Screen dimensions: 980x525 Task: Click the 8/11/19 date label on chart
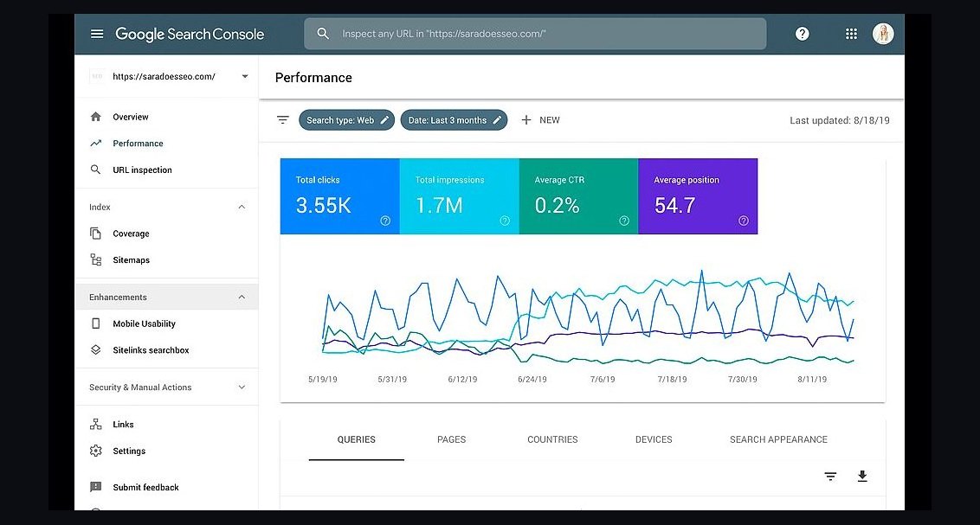812,379
